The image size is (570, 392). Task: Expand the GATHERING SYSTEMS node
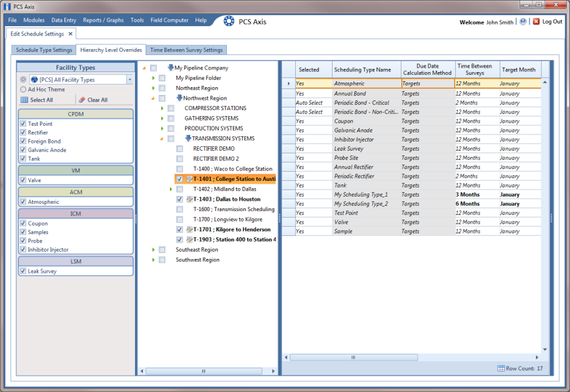pos(162,119)
